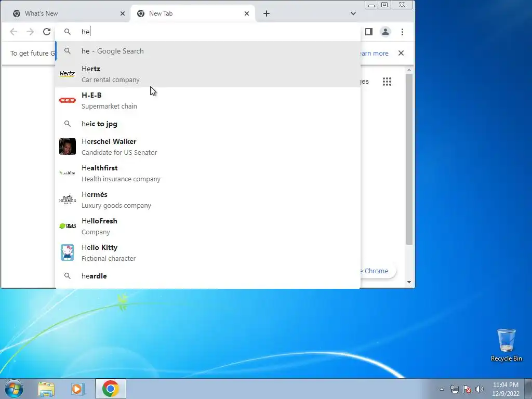The height and width of the screenshot is (399, 532).
Task: Toggle the side panel icon
Action: click(x=369, y=32)
